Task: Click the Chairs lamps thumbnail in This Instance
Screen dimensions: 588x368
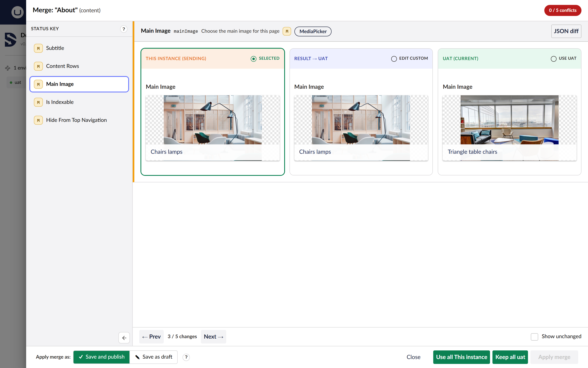Action: (x=213, y=128)
